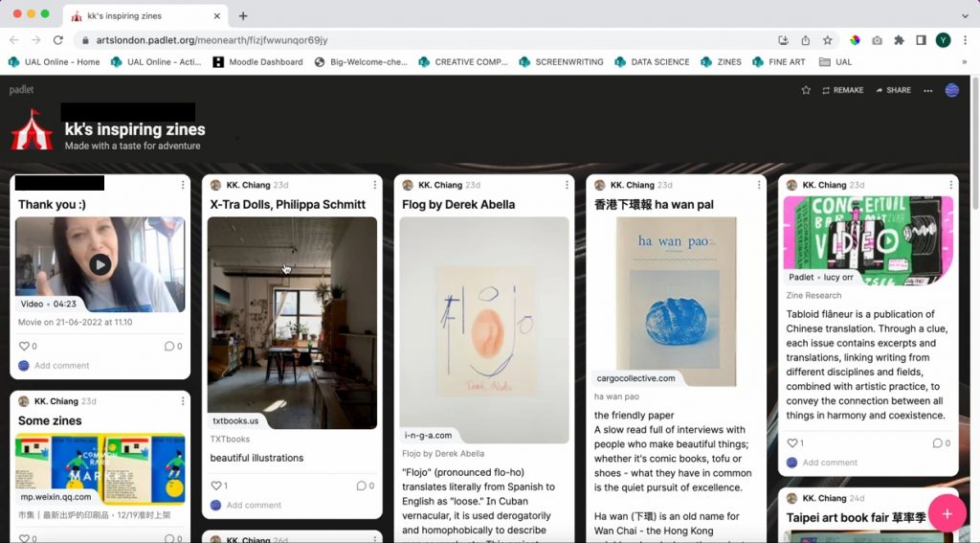Open comments on Tabloid flâneur post
The width and height of the screenshot is (980, 543).
click(938, 442)
